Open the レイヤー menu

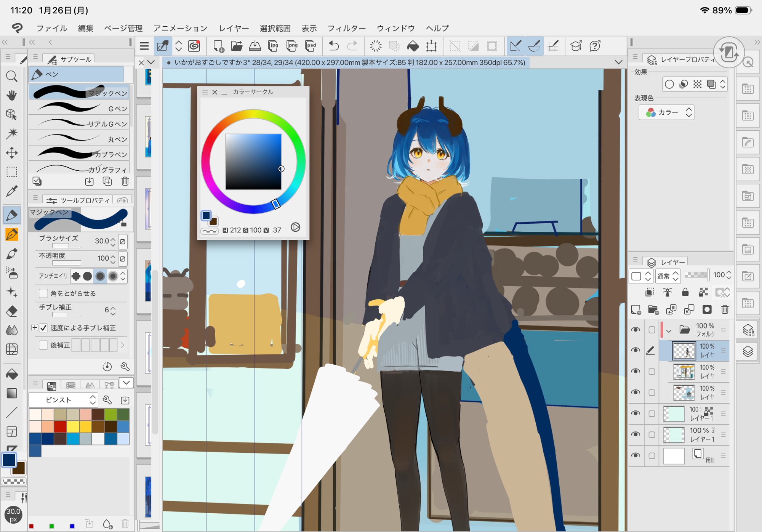(x=234, y=28)
